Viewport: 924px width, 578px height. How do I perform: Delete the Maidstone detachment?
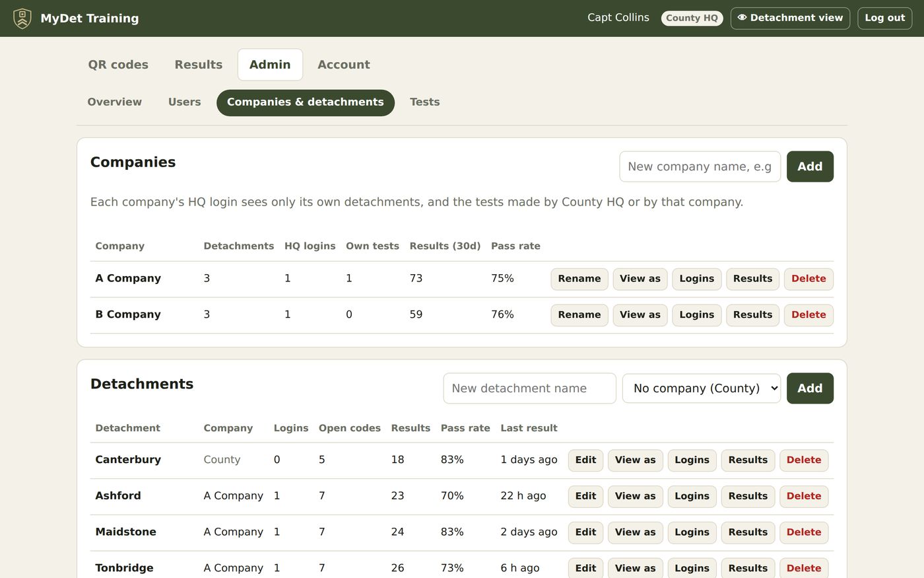(804, 532)
